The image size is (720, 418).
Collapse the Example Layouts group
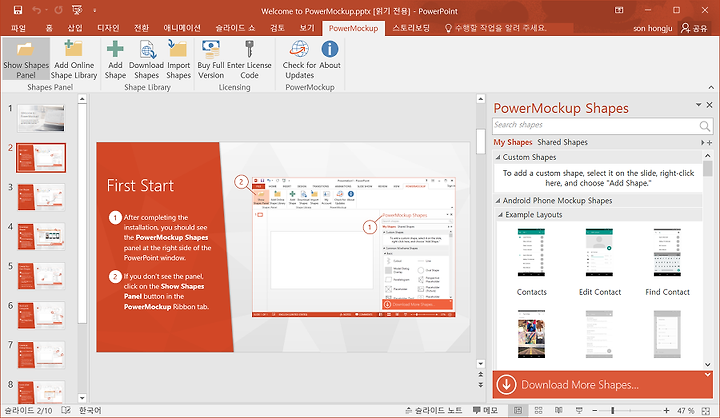coord(501,215)
